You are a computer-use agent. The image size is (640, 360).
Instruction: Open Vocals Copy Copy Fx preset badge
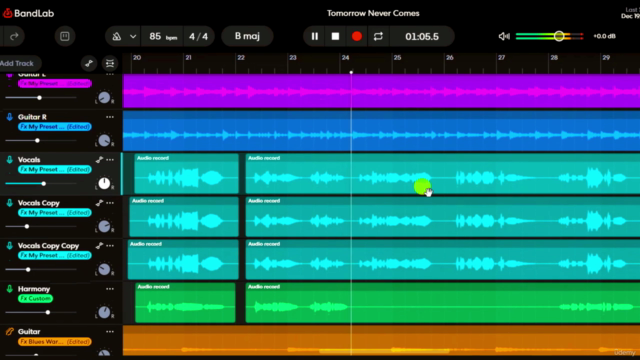coord(55,256)
